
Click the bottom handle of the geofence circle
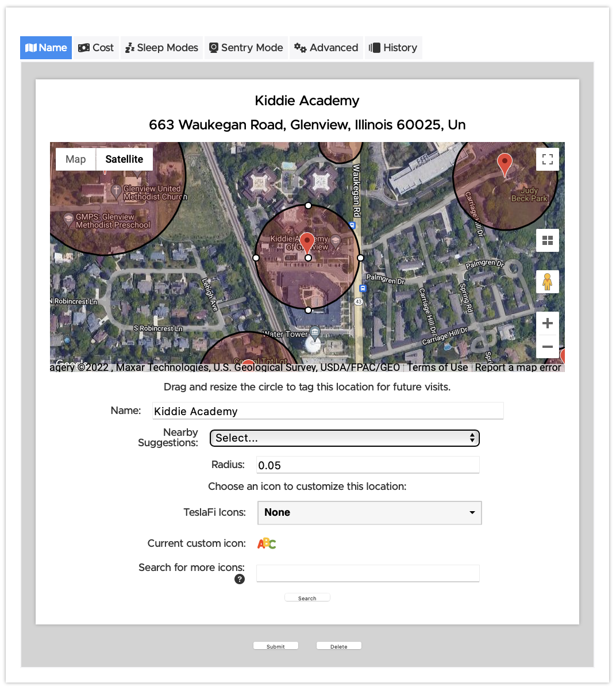click(x=309, y=310)
